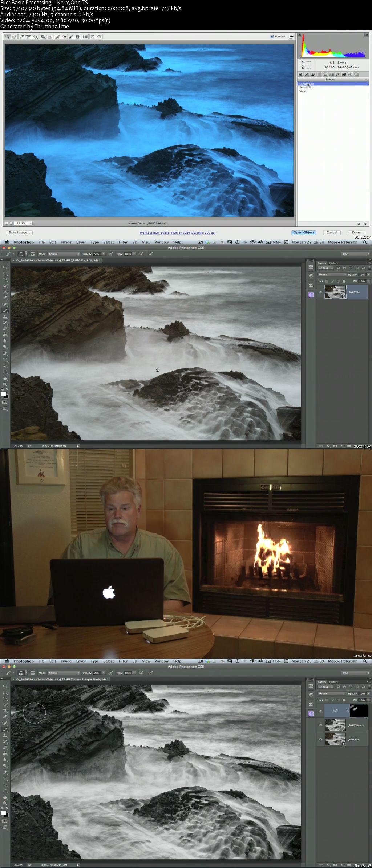Viewport: 372px width, 868px height.
Task: Select Lasso tool in 19:54 Photoshop frame
Action: pos(5,279)
